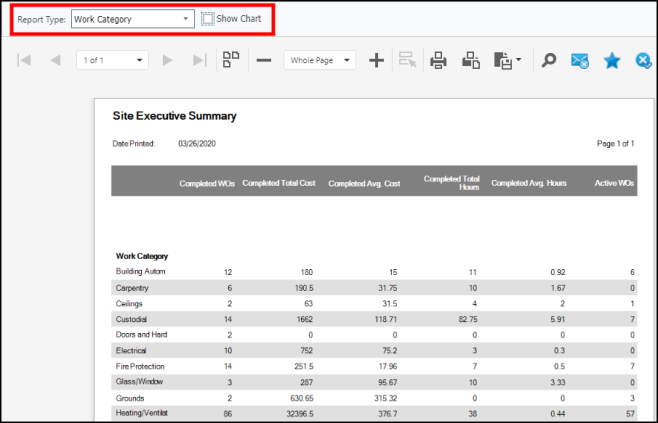Zoom in with plus icon
This screenshot has height=423, width=658.
click(376, 60)
